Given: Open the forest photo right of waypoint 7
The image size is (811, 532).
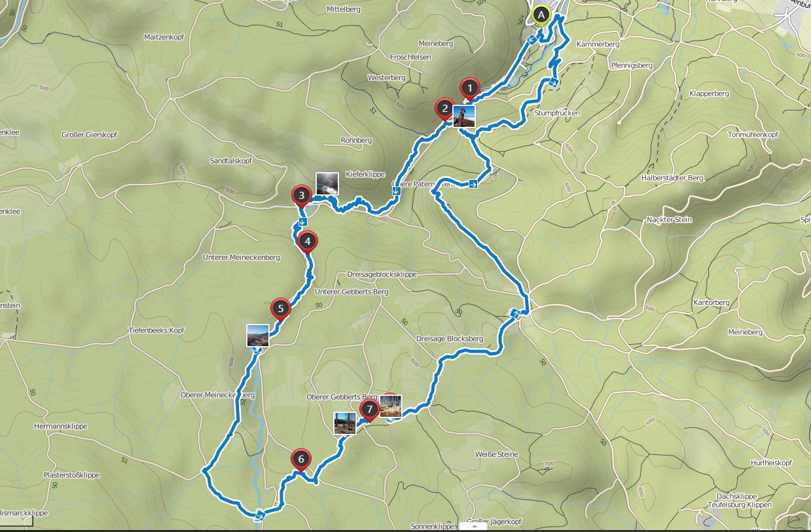Looking at the screenshot, I should pos(391,406).
